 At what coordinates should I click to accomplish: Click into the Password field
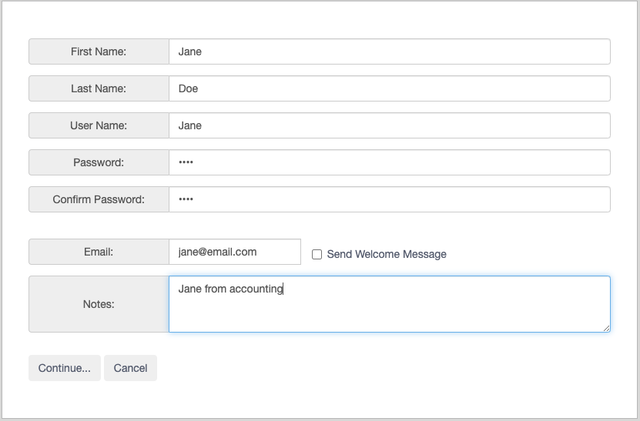tap(388, 162)
